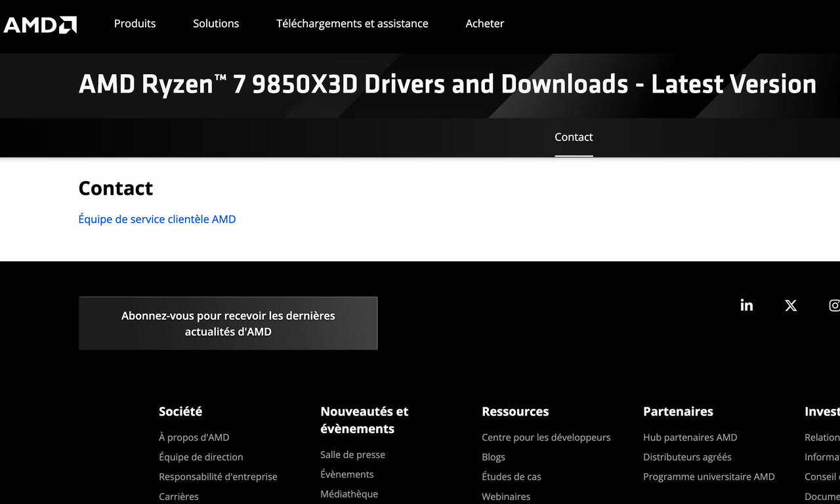
Task: Select the Contact tab
Action: pyautogui.click(x=574, y=137)
